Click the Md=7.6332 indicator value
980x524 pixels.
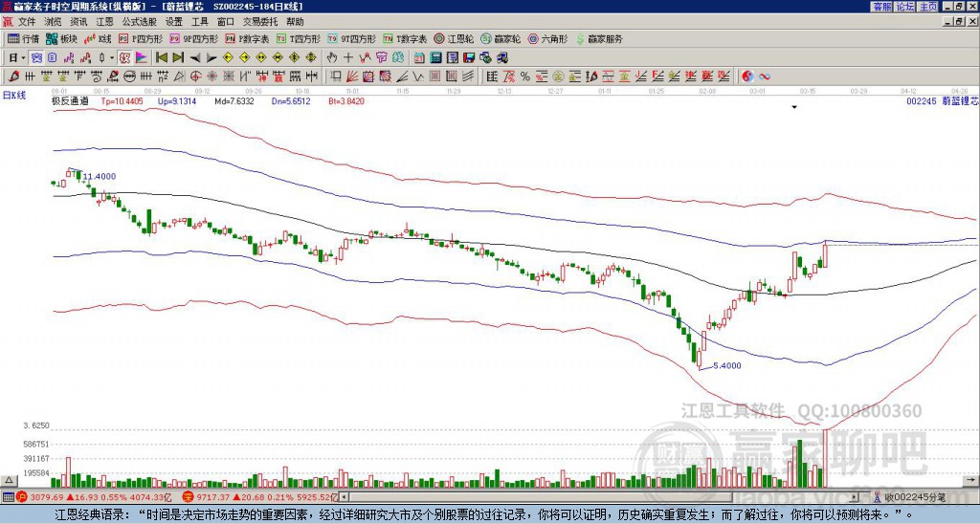click(234, 101)
